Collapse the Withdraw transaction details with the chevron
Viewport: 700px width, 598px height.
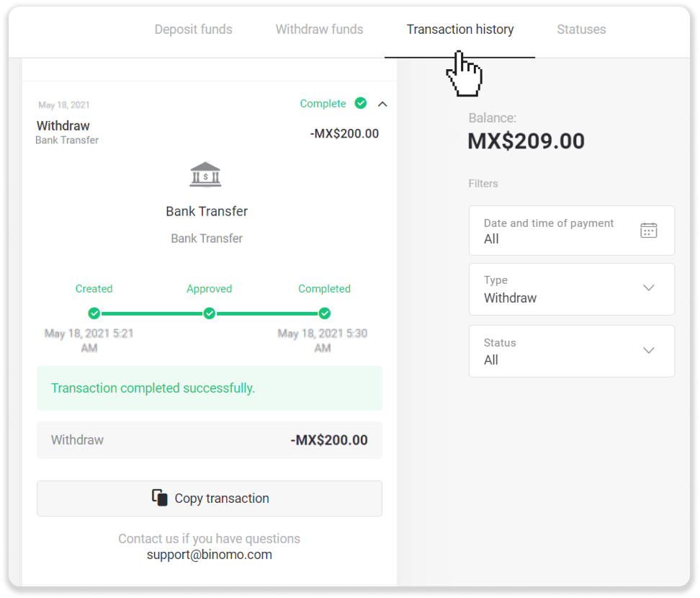tap(382, 104)
